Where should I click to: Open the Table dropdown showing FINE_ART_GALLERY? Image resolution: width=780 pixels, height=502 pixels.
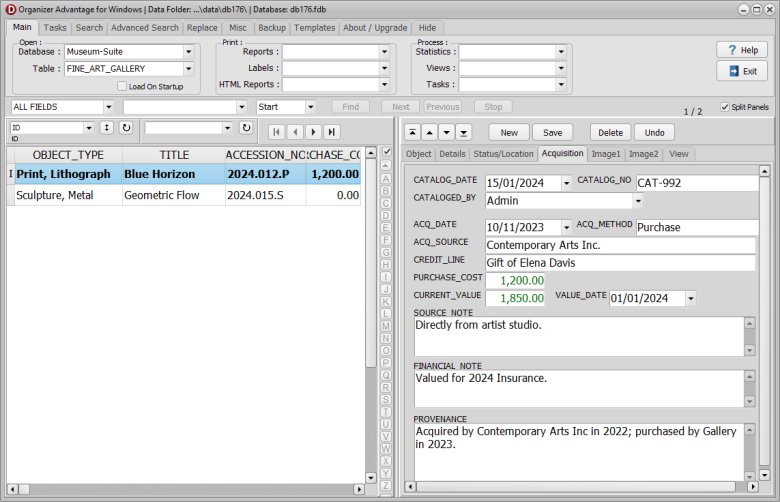(x=188, y=69)
